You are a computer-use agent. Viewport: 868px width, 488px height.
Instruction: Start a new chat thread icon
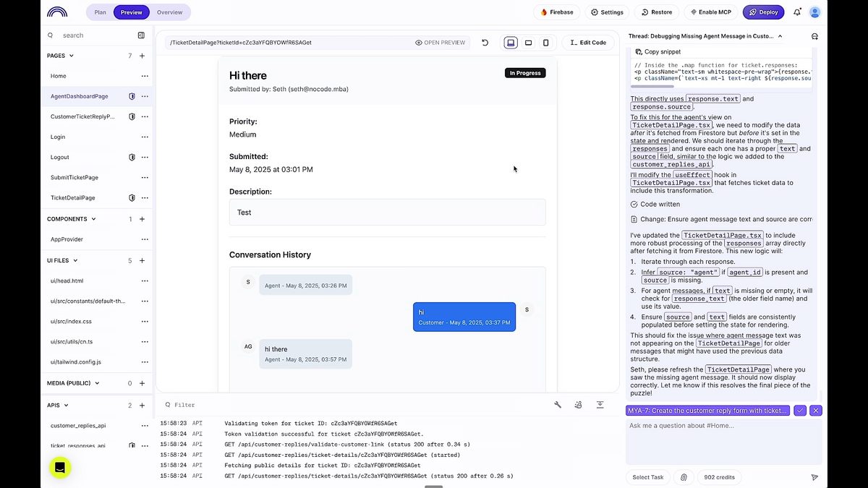pos(814,35)
